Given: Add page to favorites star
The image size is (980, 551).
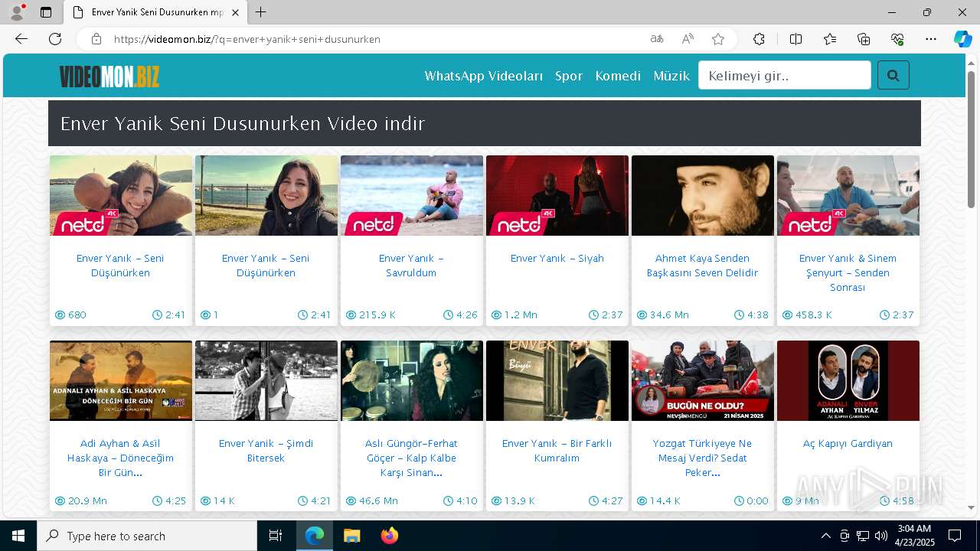Looking at the screenshot, I should (717, 39).
